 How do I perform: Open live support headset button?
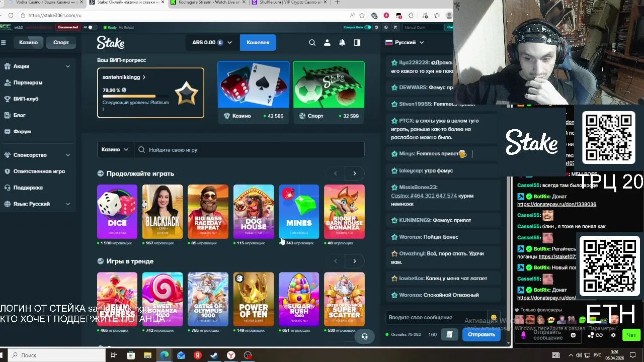point(364,336)
